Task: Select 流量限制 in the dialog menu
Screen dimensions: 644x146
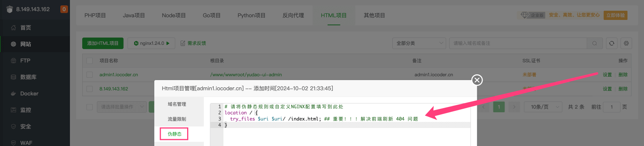Action: [177, 119]
